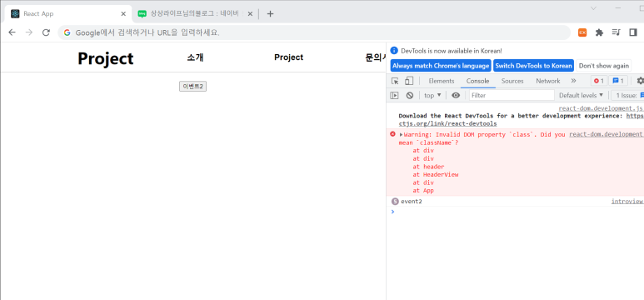Click the event2 repeat count badge
The height and width of the screenshot is (300, 644).
(x=395, y=202)
